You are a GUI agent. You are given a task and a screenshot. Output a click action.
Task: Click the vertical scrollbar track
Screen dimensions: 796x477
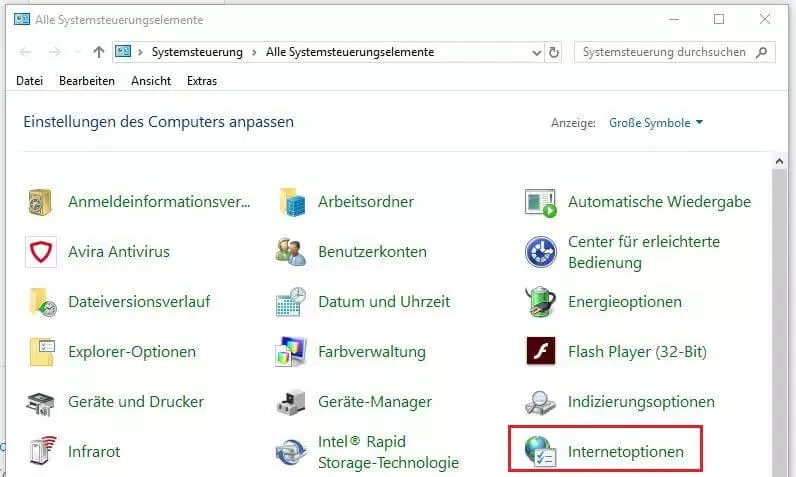point(779,323)
